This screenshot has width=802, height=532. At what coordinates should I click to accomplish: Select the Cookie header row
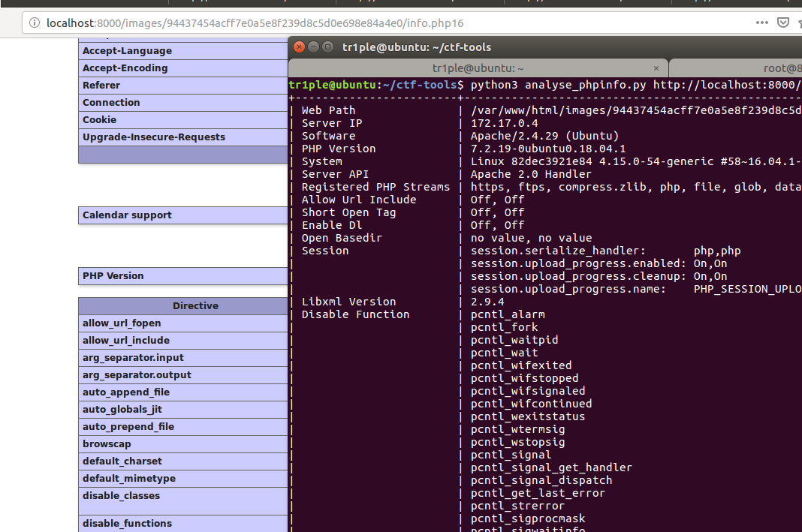pos(183,119)
